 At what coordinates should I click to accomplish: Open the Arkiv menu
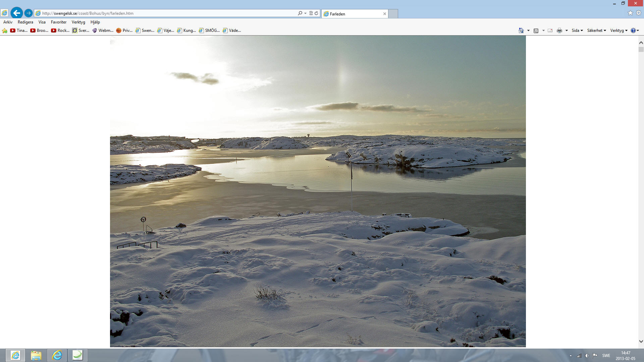pos(8,22)
